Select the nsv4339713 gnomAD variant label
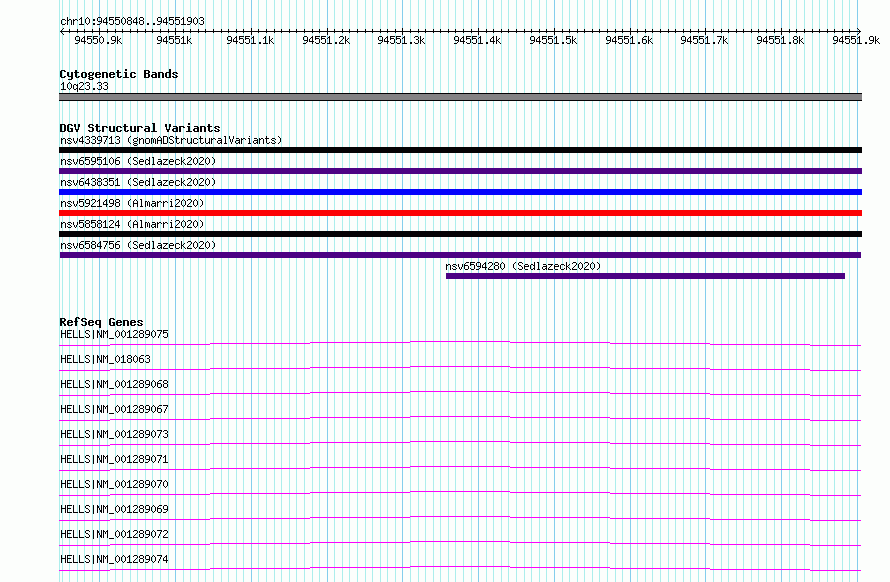Screen dimensions: 890x582 click(x=171, y=140)
